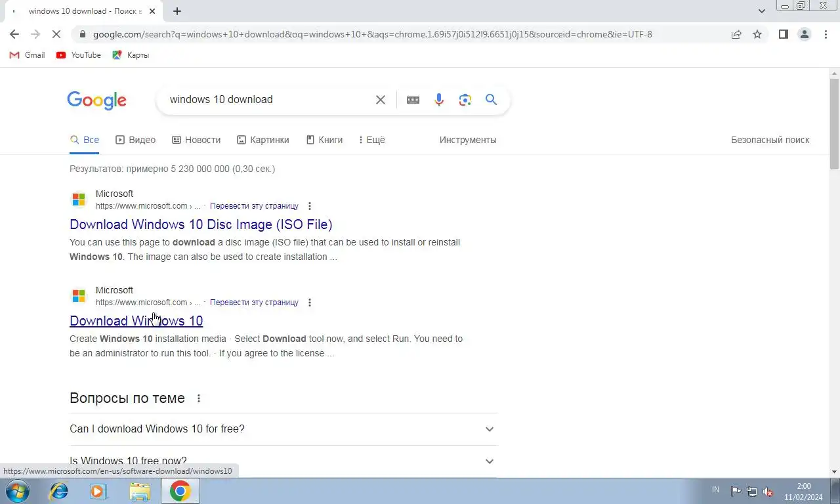Viewport: 840px width, 504px height.
Task: Open Chrome's three-dot menu
Action: click(x=826, y=34)
